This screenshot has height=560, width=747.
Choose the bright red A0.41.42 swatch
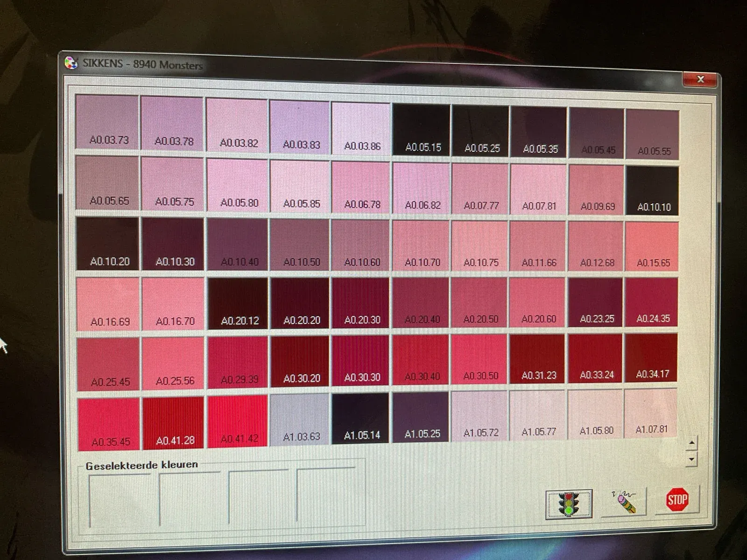[238, 421]
